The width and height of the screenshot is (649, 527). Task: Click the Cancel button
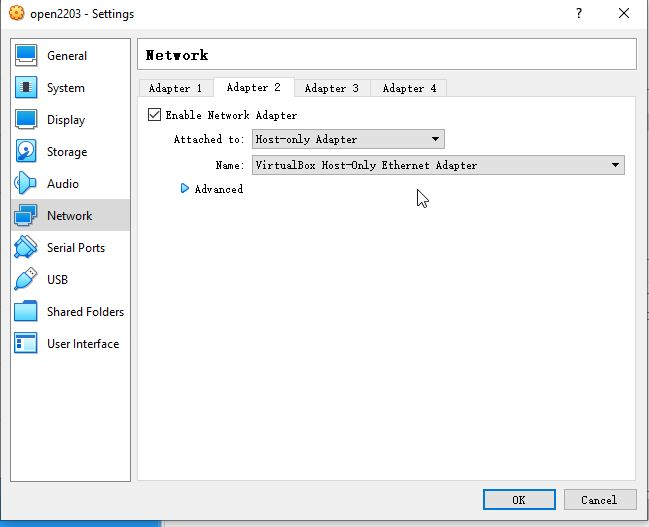tap(599, 500)
